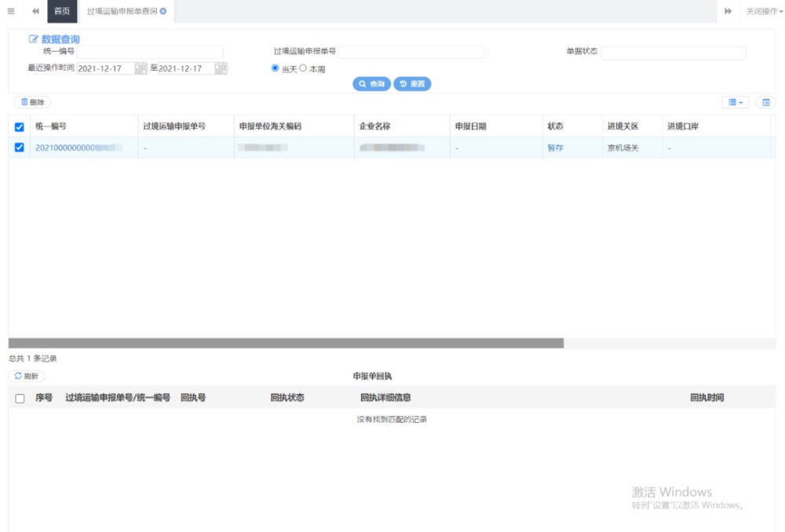This screenshot has width=785, height=532.
Task: Click the 暂存 status link
Action: (x=555, y=148)
